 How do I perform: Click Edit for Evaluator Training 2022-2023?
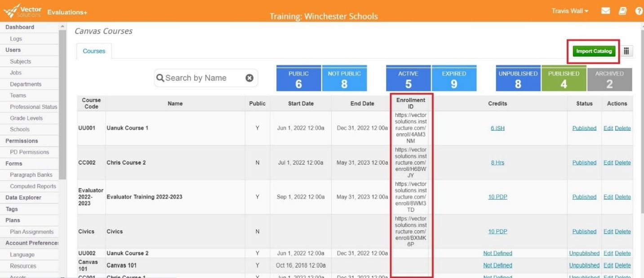(x=608, y=197)
